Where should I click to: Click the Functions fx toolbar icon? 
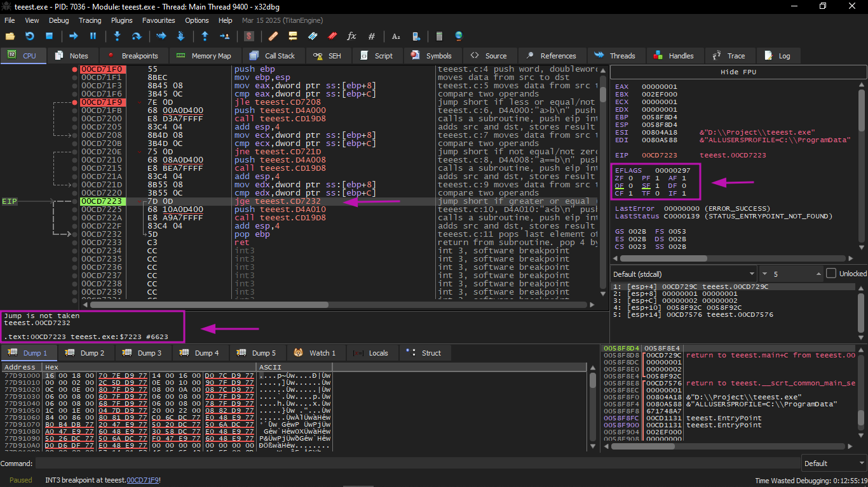pyautogui.click(x=351, y=36)
